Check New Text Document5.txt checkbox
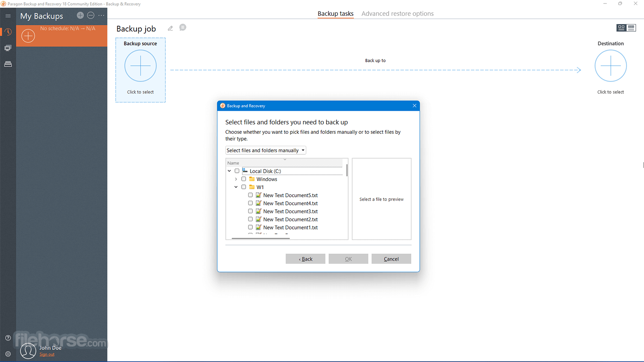 pyautogui.click(x=250, y=195)
